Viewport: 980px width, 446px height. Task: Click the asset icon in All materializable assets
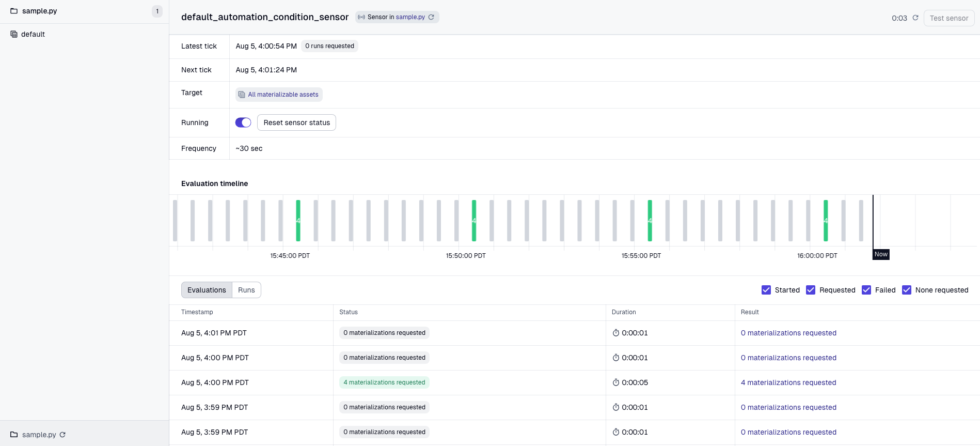tap(242, 95)
